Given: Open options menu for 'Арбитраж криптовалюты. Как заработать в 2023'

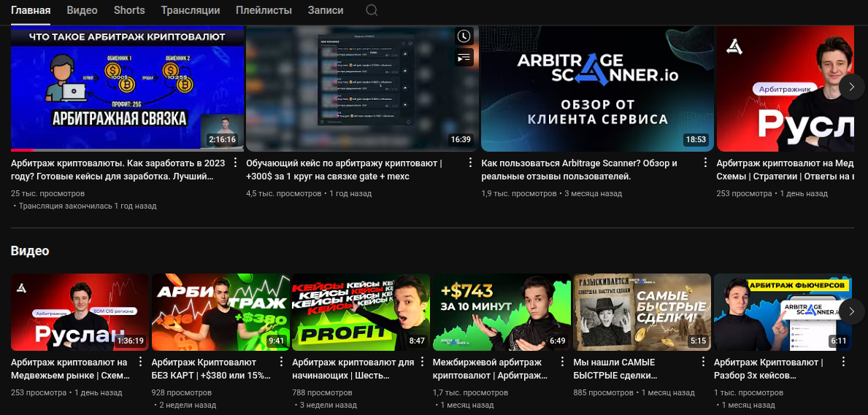Looking at the screenshot, I should (x=235, y=163).
